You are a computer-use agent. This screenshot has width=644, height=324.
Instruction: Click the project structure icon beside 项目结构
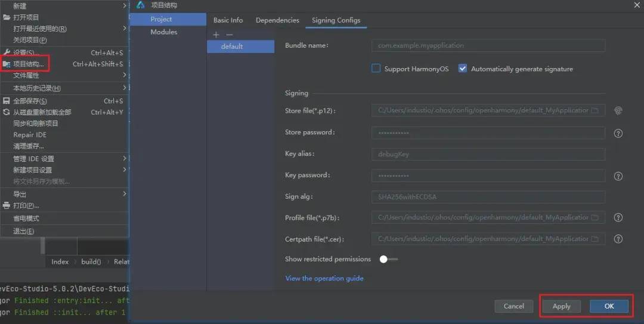6,64
